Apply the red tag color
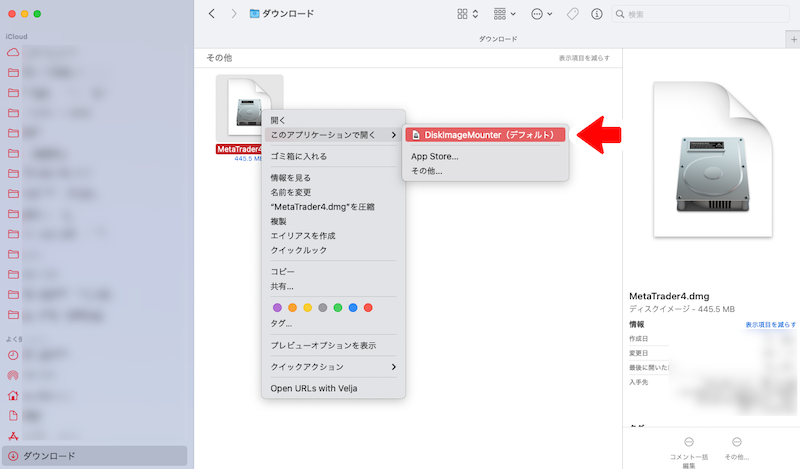 tap(368, 308)
